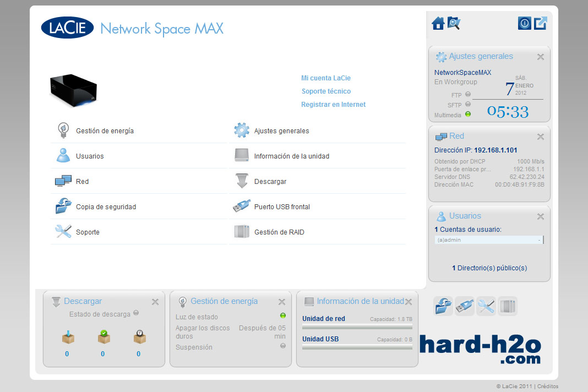Click the downloading box icon in Descargar widget
The image size is (588, 392).
(x=68, y=337)
